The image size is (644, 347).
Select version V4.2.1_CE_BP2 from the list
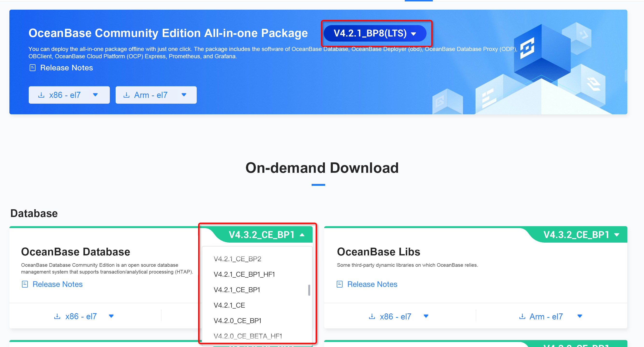pos(237,259)
